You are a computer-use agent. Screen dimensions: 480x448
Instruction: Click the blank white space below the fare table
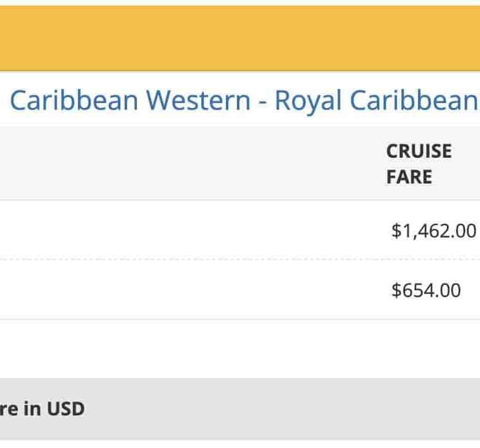[239, 348]
